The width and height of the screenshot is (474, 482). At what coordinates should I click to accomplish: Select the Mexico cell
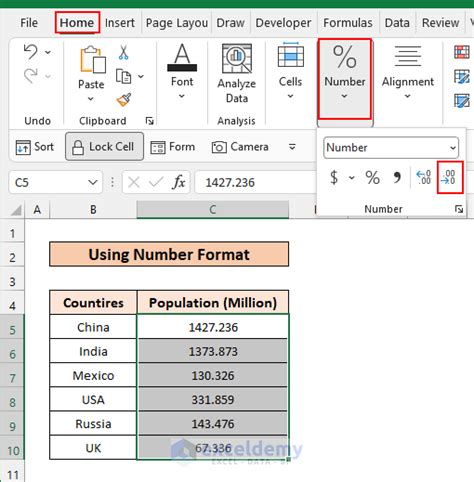coord(93,375)
